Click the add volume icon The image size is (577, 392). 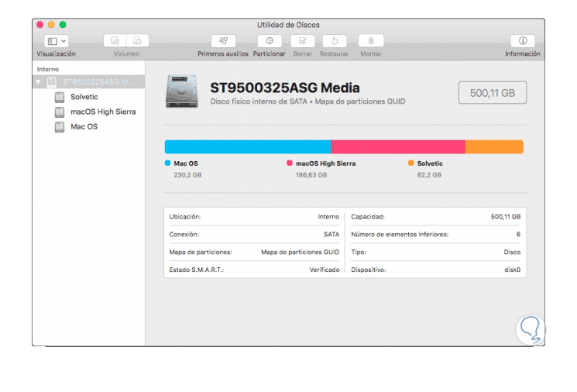(115, 40)
